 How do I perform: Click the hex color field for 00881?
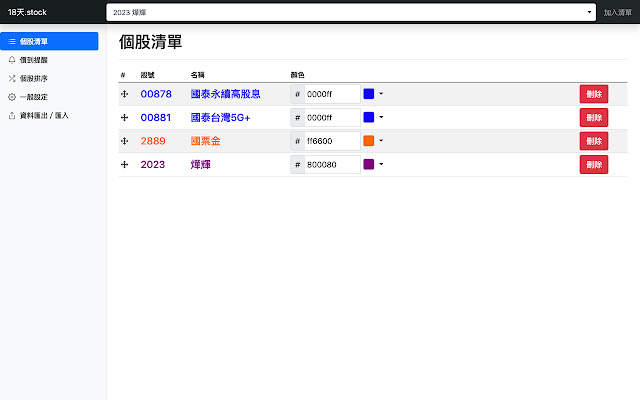click(332, 118)
